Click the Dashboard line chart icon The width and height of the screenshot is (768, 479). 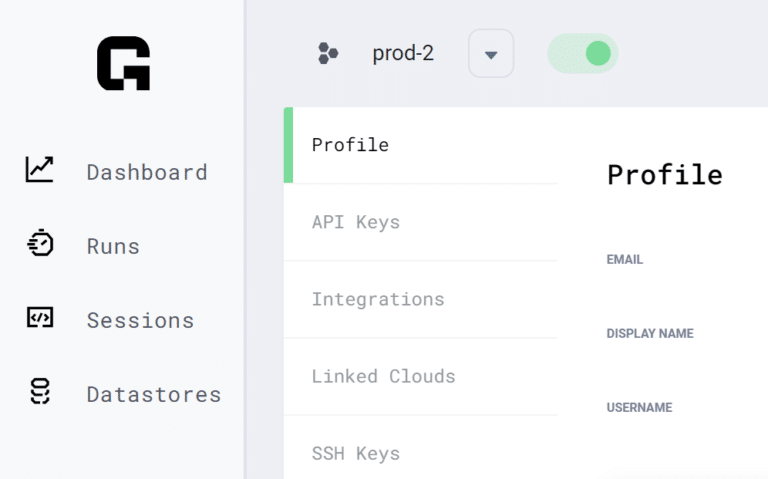click(40, 170)
